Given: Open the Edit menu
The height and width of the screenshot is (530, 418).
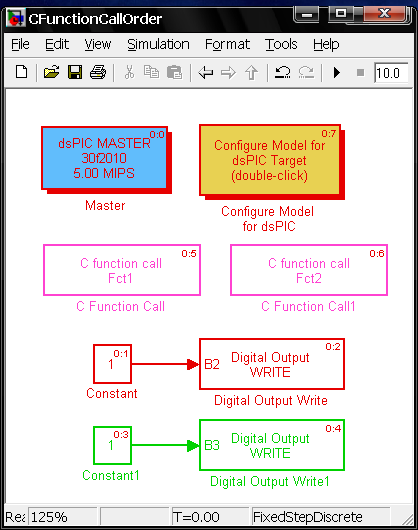Looking at the screenshot, I should coord(57,45).
